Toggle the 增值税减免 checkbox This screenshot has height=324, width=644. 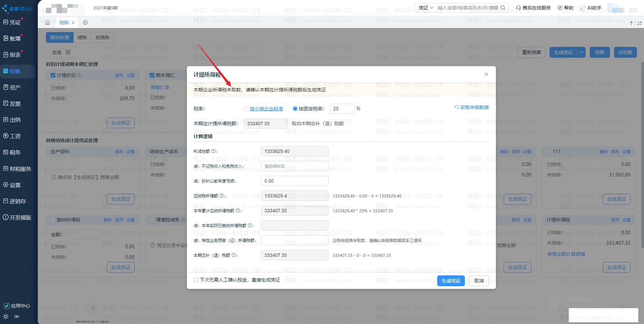pos(152,220)
